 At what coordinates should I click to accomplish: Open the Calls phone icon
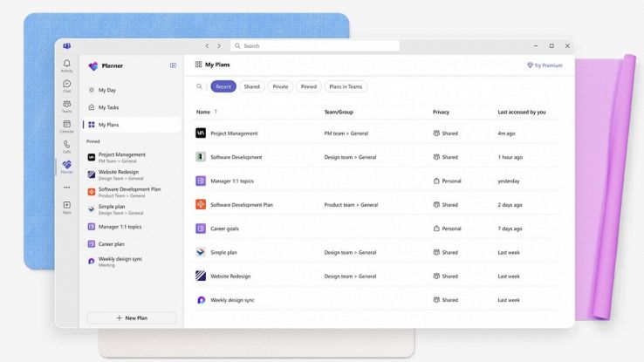[66, 145]
